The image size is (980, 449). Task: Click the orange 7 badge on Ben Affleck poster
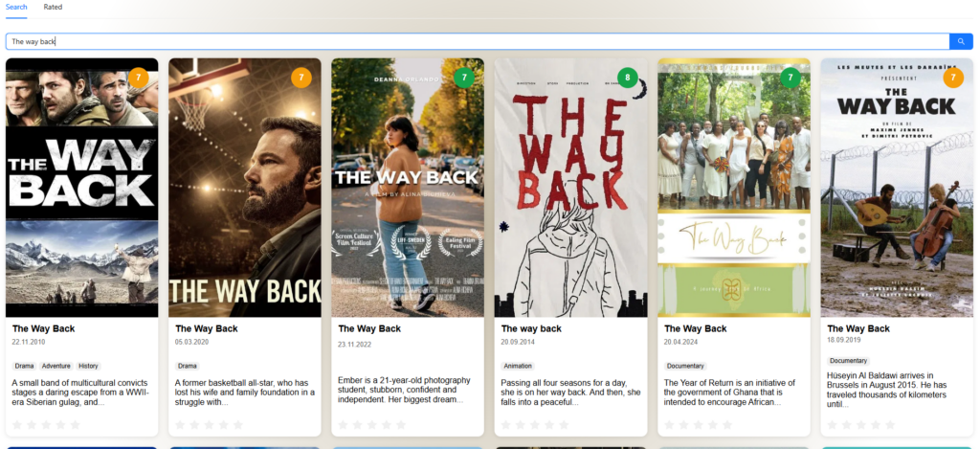(x=301, y=78)
